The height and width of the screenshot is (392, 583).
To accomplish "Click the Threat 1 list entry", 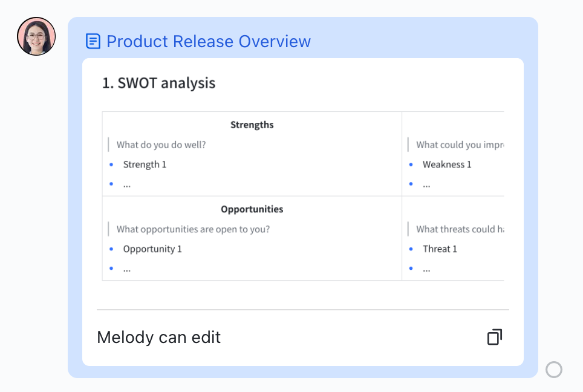I will (440, 249).
